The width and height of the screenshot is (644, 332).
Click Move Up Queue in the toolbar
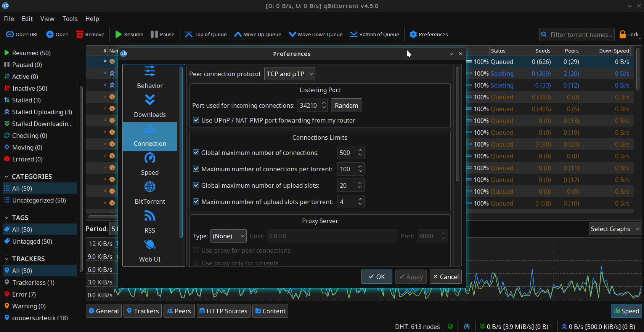click(258, 34)
